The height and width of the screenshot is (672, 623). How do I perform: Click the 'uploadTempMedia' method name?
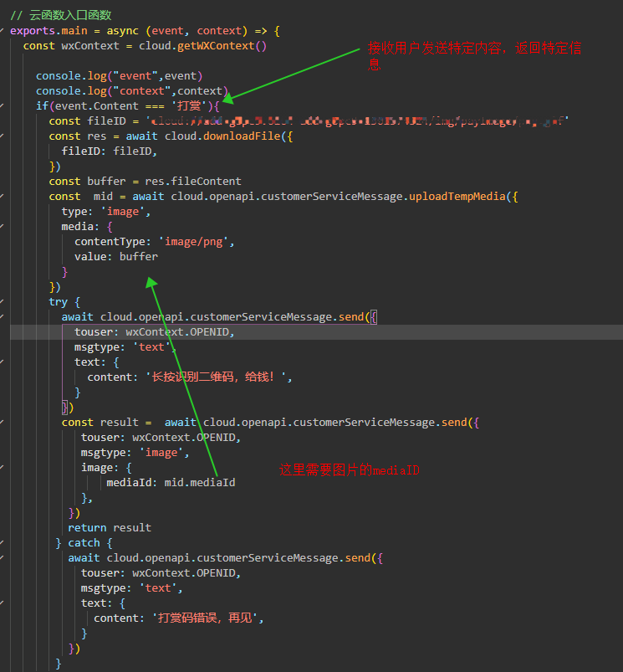457,197
